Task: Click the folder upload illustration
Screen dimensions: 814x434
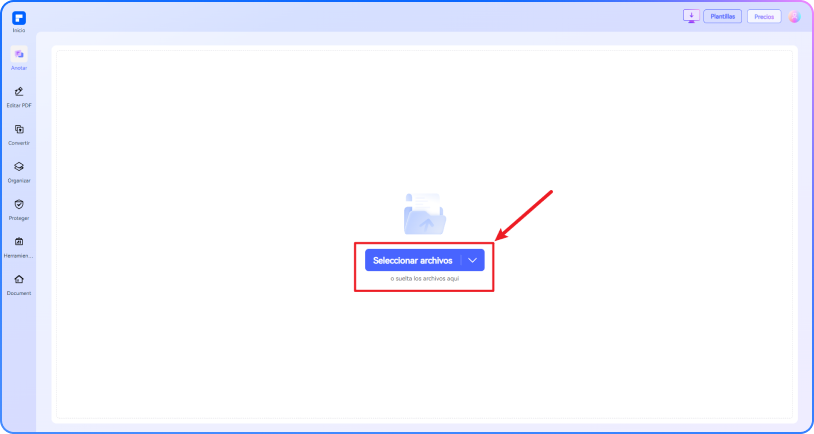Action: coord(425,213)
